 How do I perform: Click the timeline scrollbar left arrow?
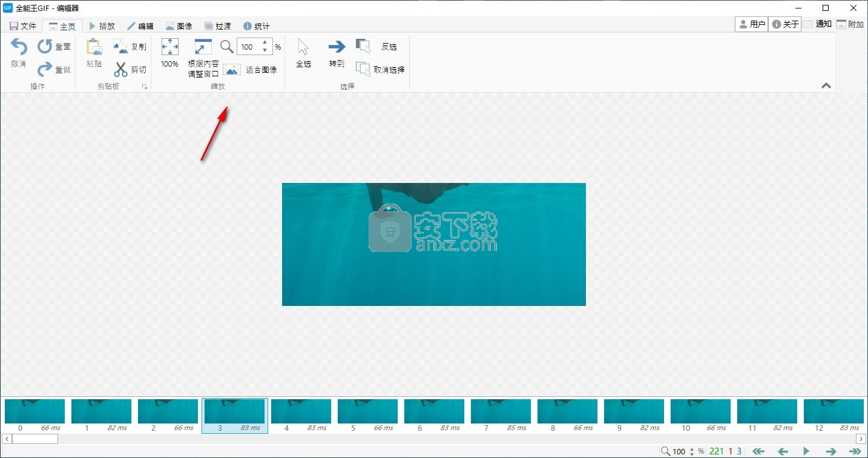pyautogui.click(x=7, y=439)
